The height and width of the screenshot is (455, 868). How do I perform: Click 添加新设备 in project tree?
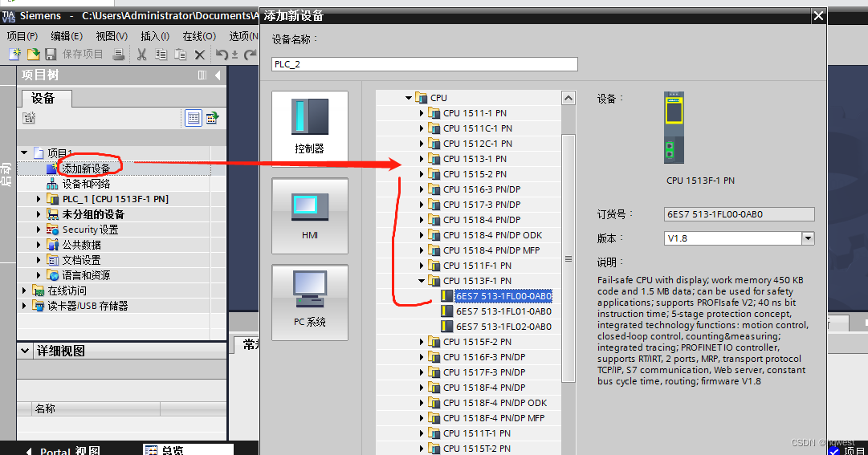click(87, 169)
